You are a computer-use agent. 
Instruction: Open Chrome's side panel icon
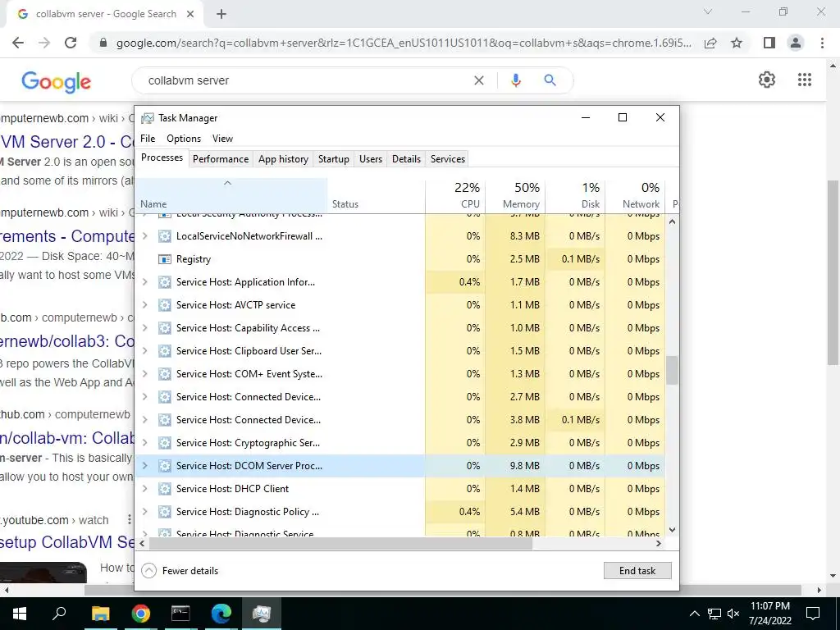(x=769, y=43)
